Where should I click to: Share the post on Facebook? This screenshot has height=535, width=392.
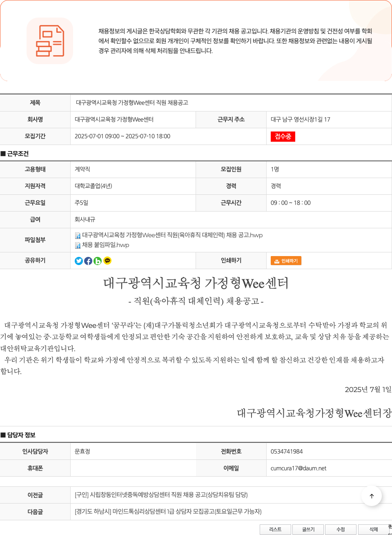tap(88, 261)
